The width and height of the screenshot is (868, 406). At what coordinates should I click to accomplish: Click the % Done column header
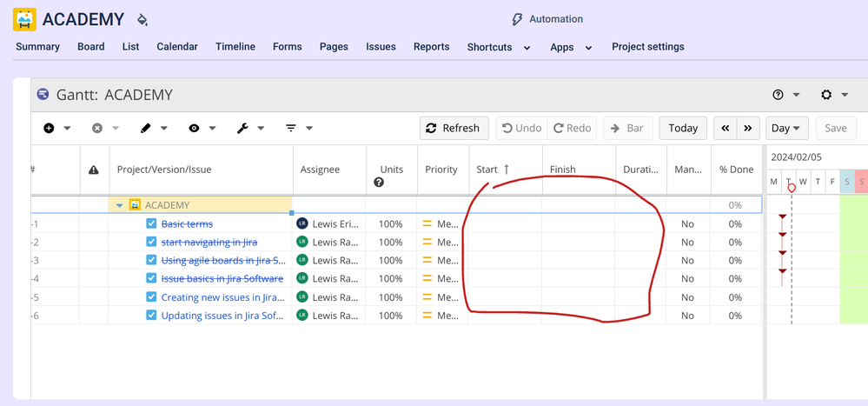pyautogui.click(x=736, y=170)
